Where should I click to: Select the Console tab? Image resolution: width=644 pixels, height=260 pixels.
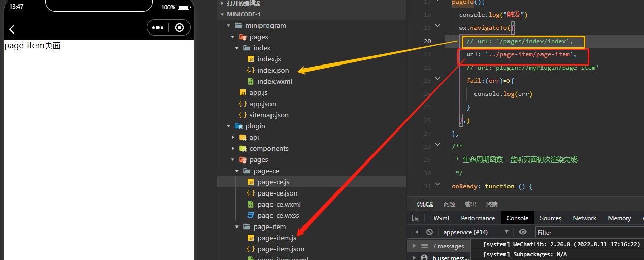coord(518,218)
